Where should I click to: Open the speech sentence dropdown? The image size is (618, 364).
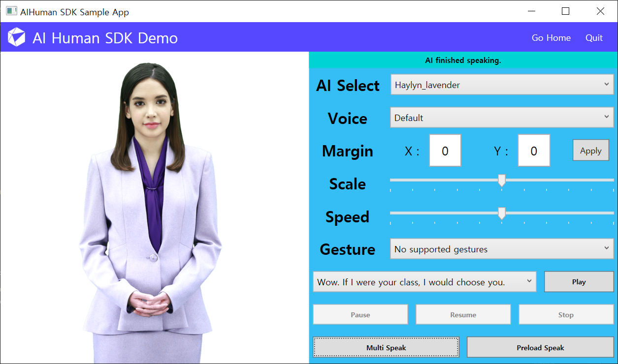coord(424,282)
